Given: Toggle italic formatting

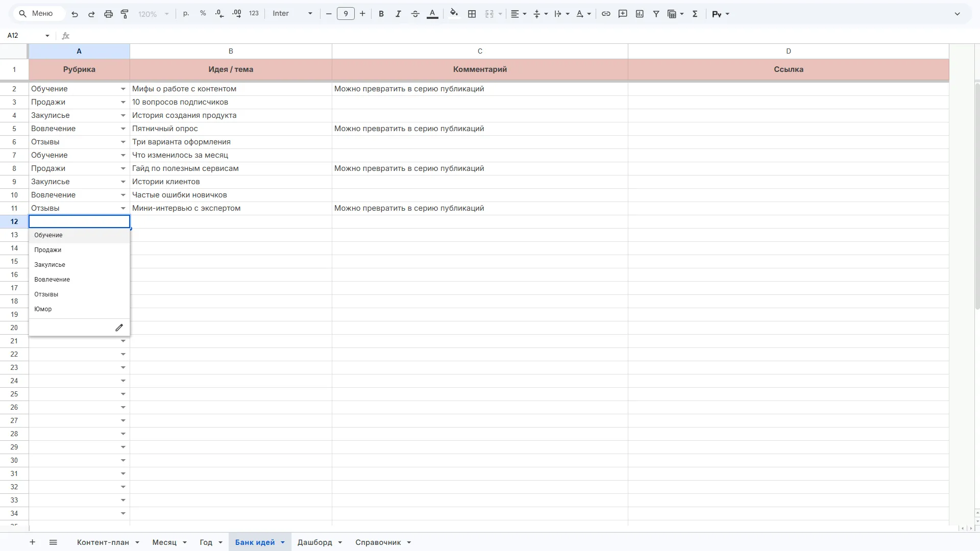Looking at the screenshot, I should point(398,14).
